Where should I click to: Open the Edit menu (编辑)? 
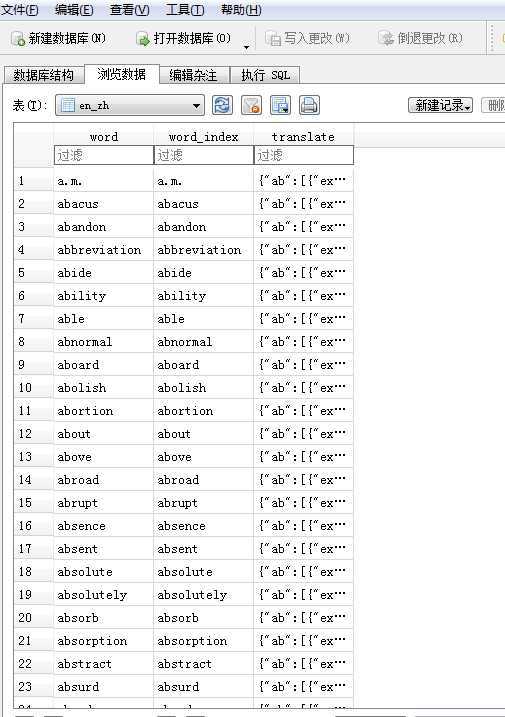[x=74, y=10]
